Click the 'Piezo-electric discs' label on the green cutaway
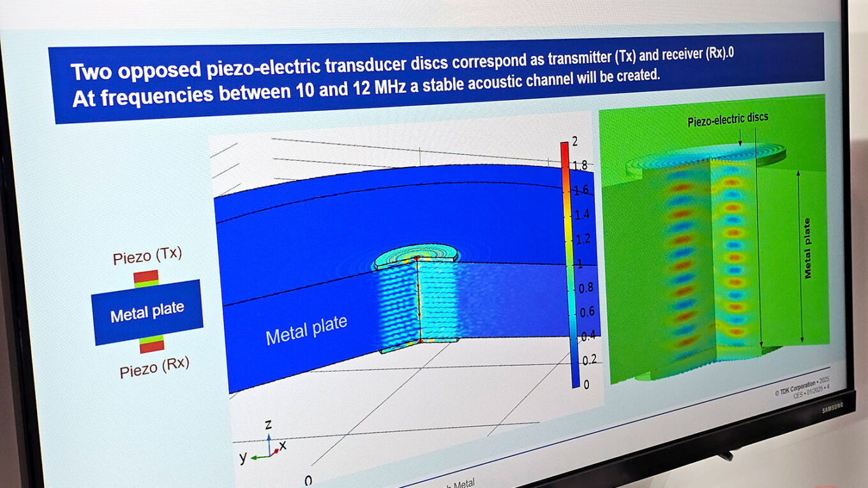This screenshot has width=868, height=488. [728, 119]
